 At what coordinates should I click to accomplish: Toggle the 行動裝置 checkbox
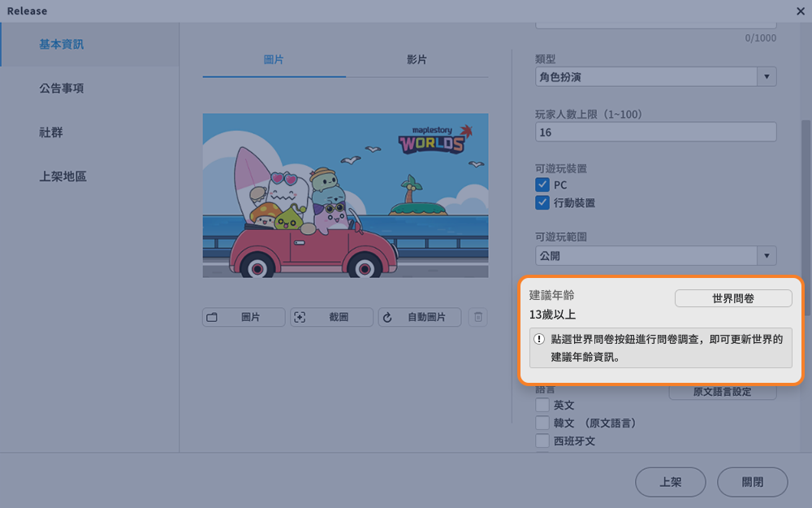[542, 202]
